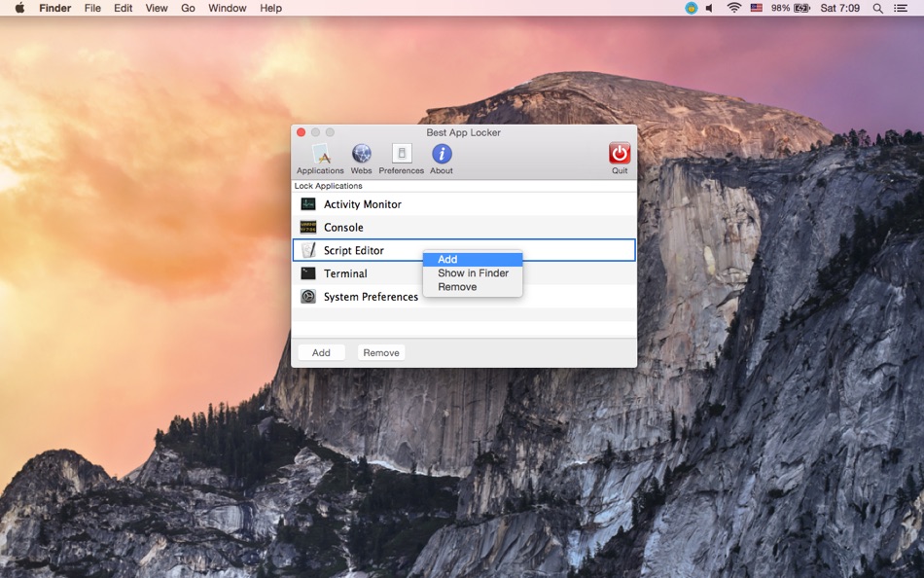The image size is (924, 578).
Task: Click the volume speaker menu bar icon
Action: [x=710, y=8]
